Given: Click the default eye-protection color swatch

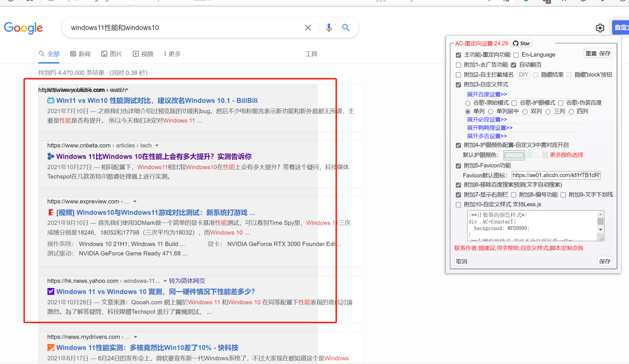Looking at the screenshot, I should [x=514, y=155].
